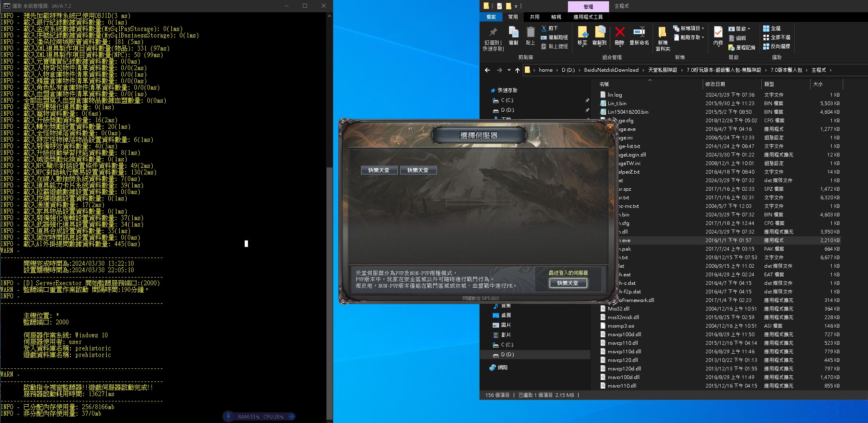Select the Lin150416200.bin file
This screenshot has width=868, height=423.
(628, 112)
